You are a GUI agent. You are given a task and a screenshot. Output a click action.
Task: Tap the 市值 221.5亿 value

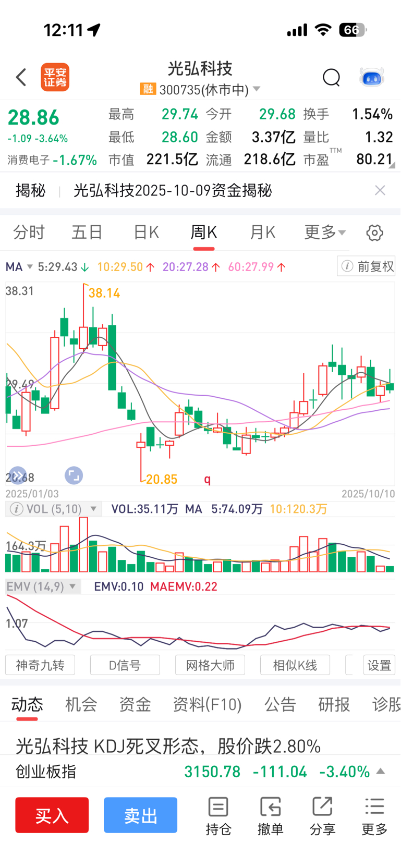pyautogui.click(x=172, y=159)
